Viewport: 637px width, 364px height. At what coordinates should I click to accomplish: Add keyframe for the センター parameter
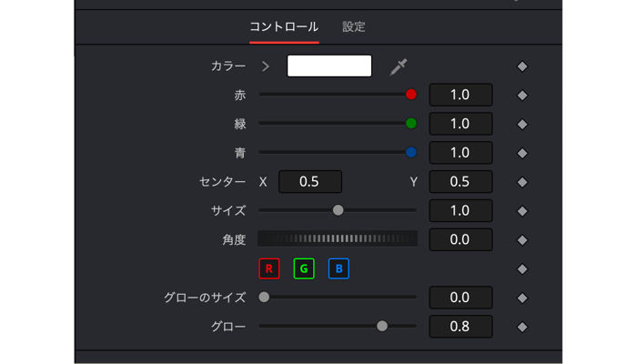pos(522,182)
